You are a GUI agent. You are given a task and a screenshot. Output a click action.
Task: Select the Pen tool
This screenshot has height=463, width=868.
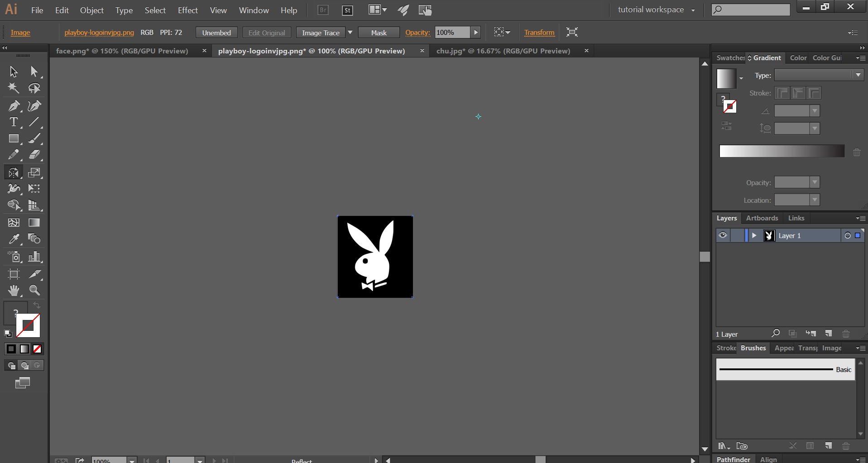click(14, 106)
